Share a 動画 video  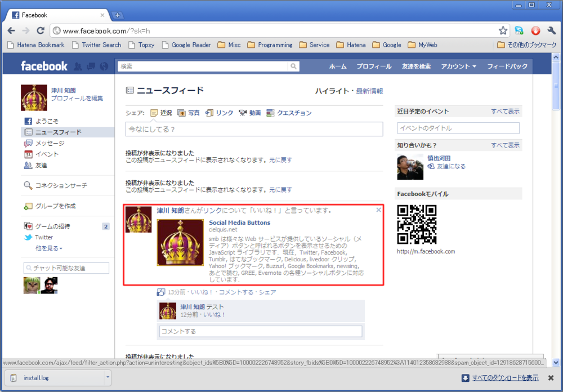(x=249, y=113)
